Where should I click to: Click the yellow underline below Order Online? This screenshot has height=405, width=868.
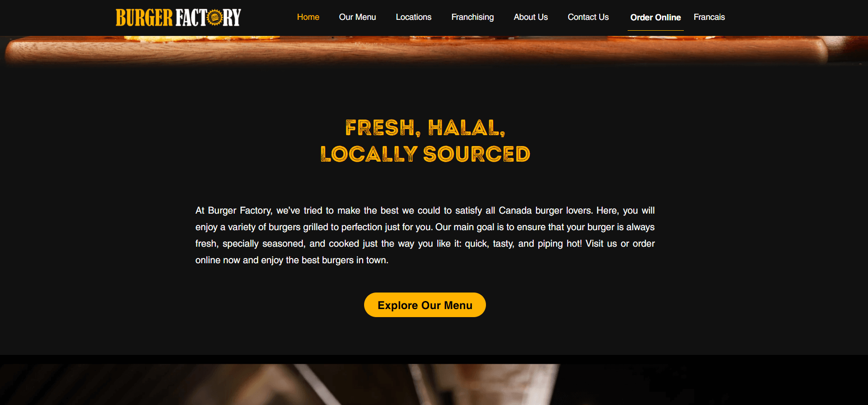[655, 30]
